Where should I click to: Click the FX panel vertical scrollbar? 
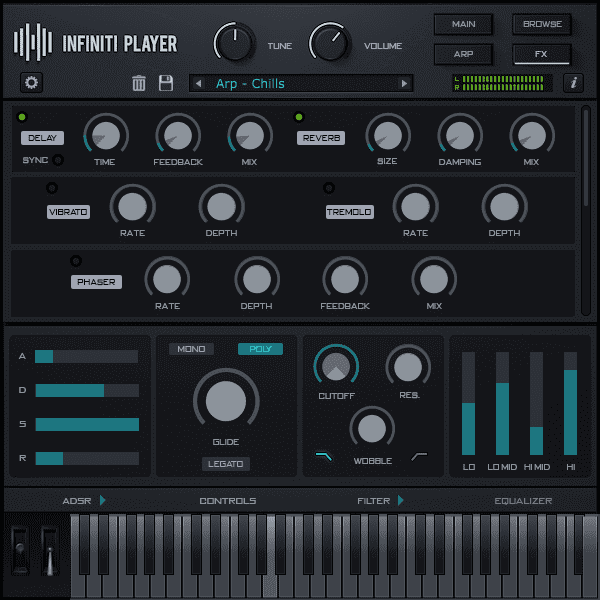click(x=585, y=210)
